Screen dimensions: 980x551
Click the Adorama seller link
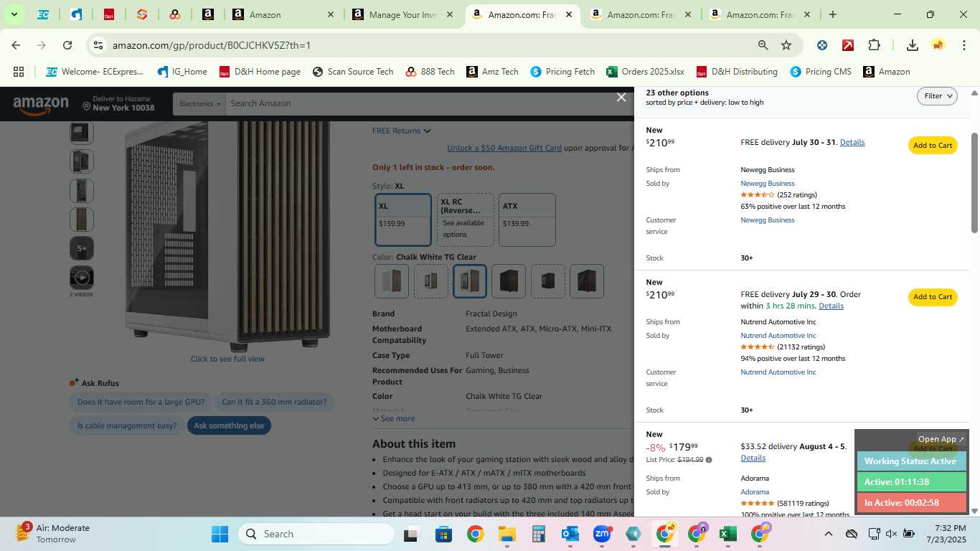pos(755,492)
